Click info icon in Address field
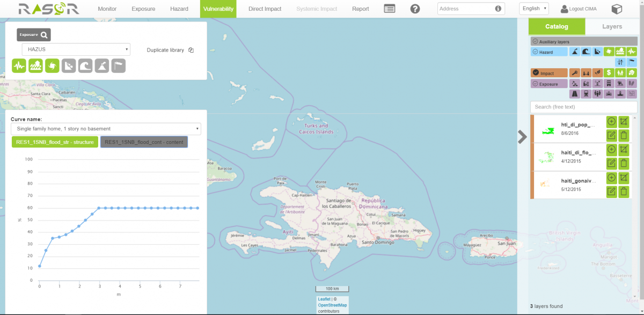The width and height of the screenshot is (644, 315). (499, 9)
